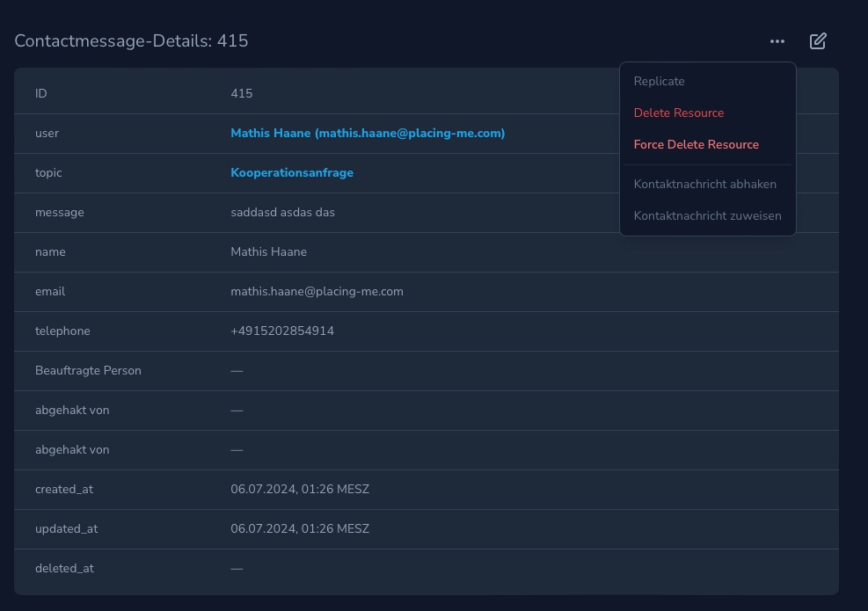Click the updated_at timestamp value
Image resolution: width=868 pixels, height=611 pixels.
[x=299, y=529]
